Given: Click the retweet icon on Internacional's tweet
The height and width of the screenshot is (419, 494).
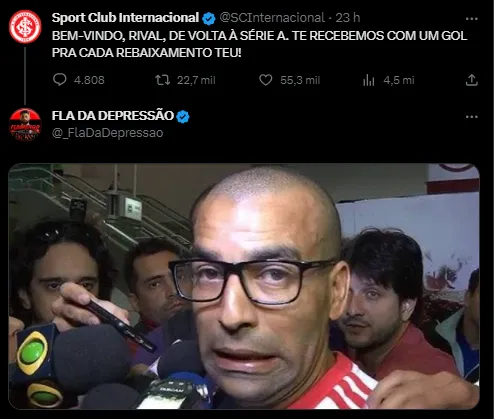Looking at the screenshot, I should [x=162, y=80].
